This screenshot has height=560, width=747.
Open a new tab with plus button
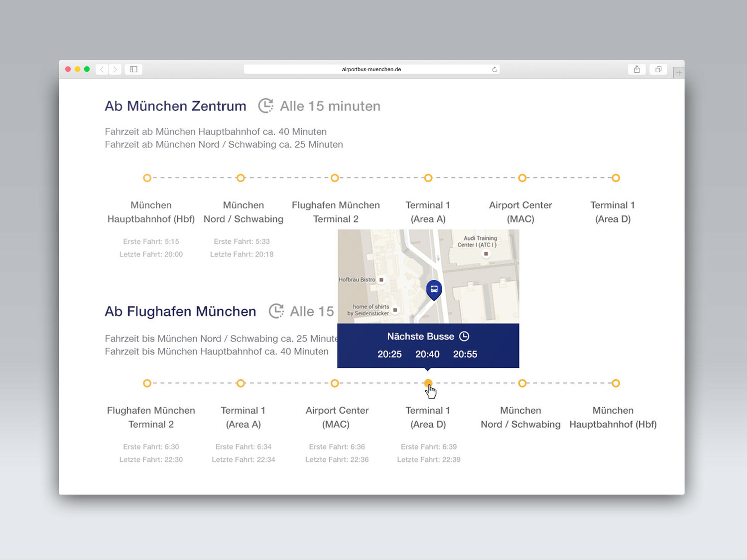click(x=679, y=73)
